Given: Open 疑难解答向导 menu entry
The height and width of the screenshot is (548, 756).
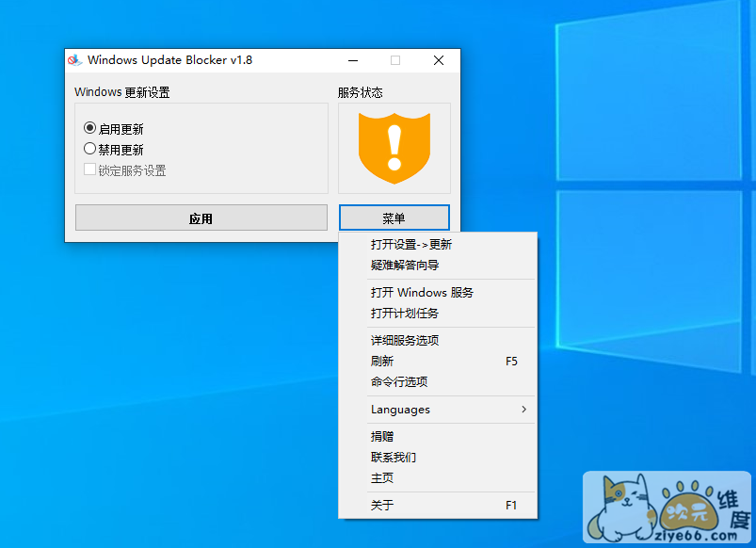Looking at the screenshot, I should click(438, 265).
